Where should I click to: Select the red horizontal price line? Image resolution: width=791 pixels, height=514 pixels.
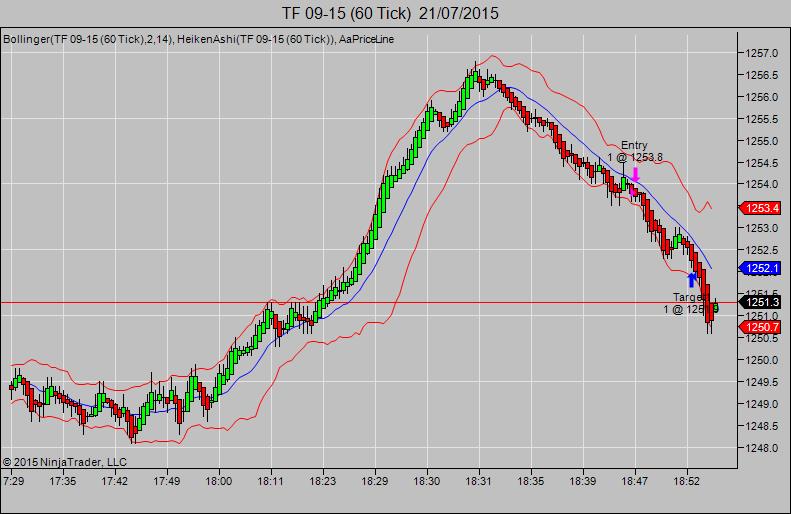369,303
